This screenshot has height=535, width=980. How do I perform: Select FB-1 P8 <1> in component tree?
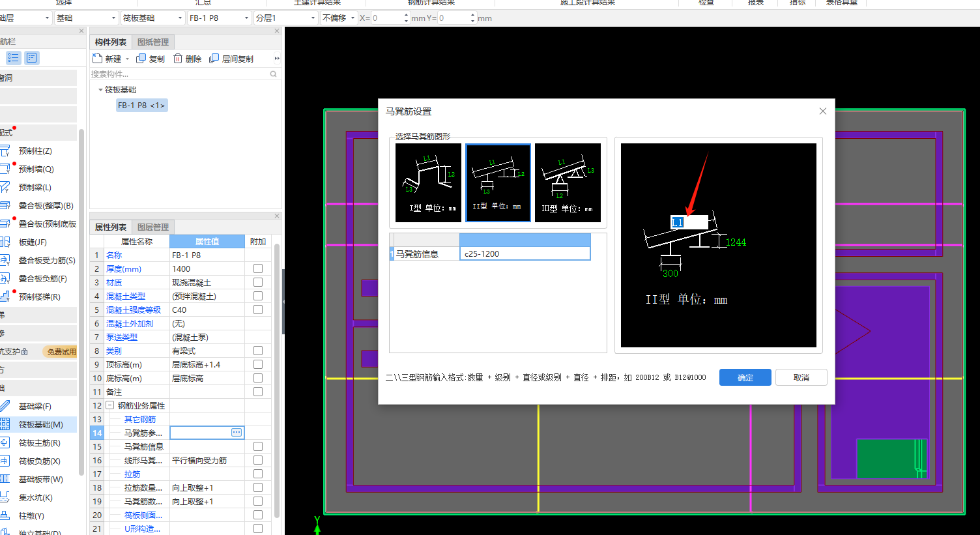tap(141, 105)
